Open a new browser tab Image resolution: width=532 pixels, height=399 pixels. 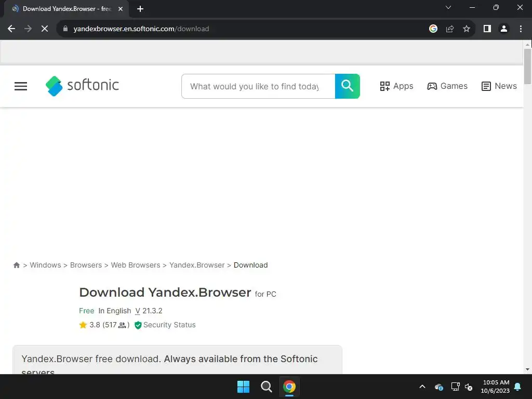point(140,9)
